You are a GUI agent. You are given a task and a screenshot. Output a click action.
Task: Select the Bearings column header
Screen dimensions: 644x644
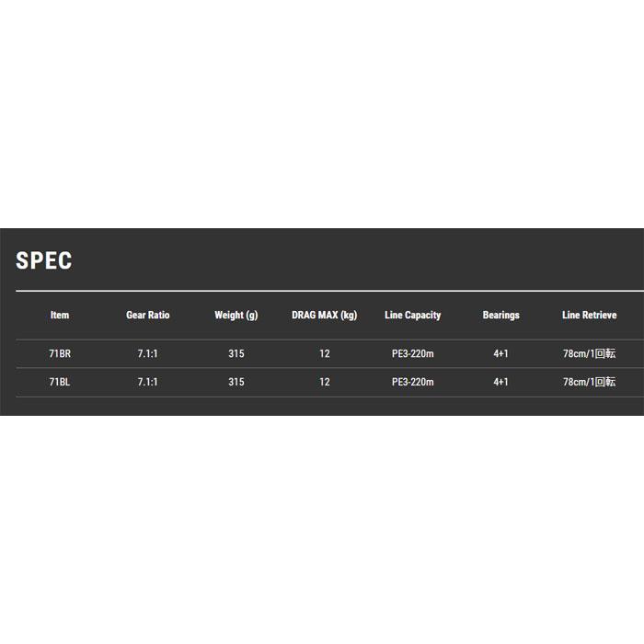(x=501, y=316)
